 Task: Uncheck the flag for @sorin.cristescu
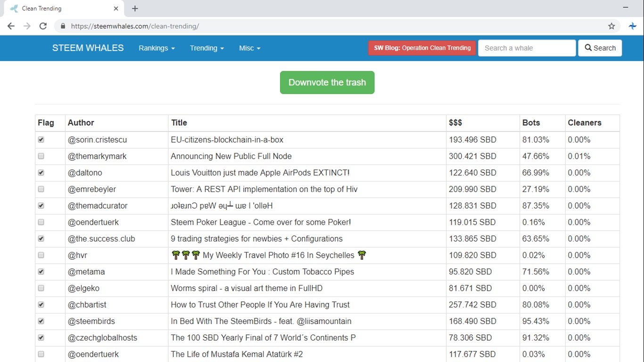(41, 140)
